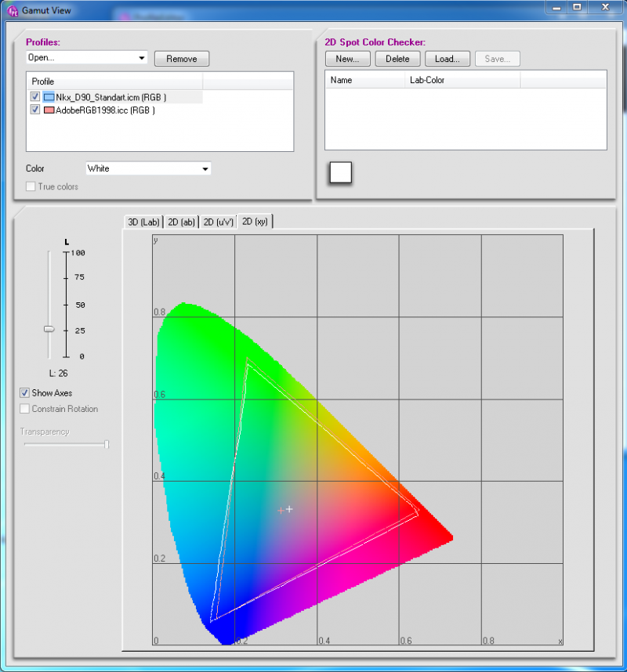Click the Save... spot colors button
This screenshot has height=672, width=627.
(498, 59)
